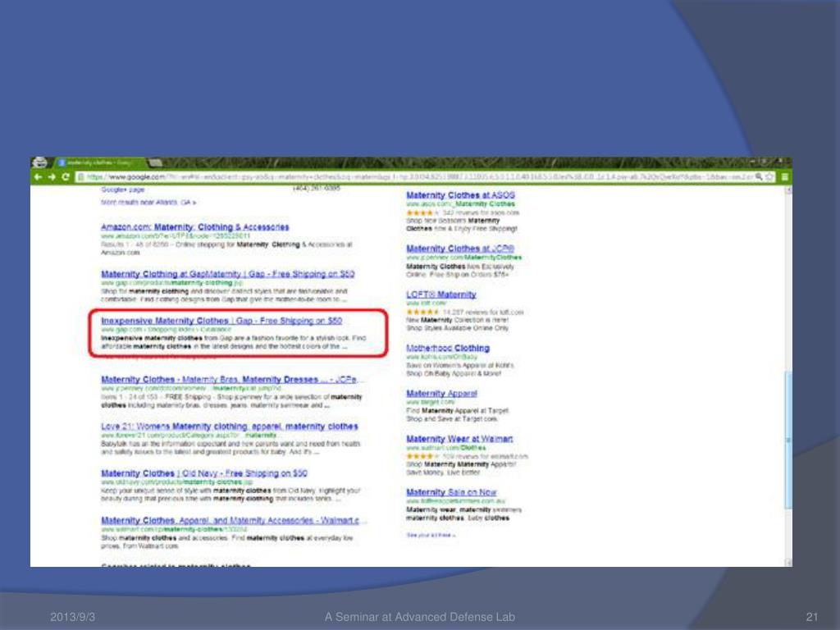Click the scrollbar down arrow
The width and height of the screenshot is (840, 630).
[x=788, y=563]
